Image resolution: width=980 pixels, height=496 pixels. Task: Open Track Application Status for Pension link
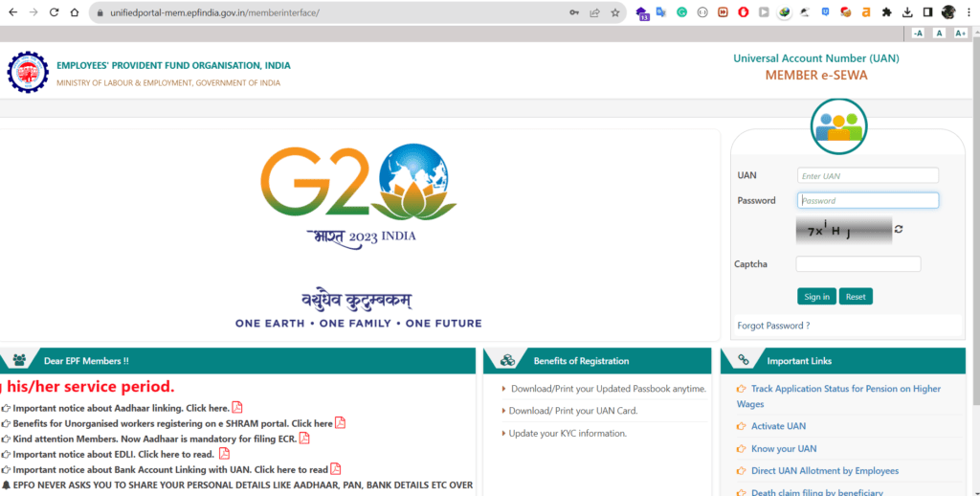coord(838,395)
